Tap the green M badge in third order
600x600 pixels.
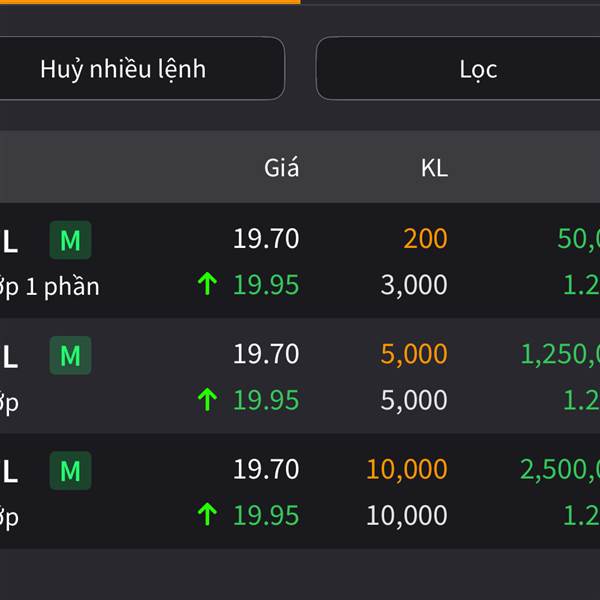tap(70, 470)
